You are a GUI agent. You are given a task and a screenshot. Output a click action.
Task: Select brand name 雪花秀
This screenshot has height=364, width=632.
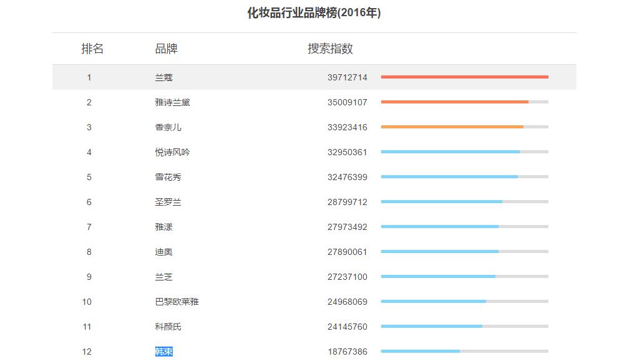[168, 177]
